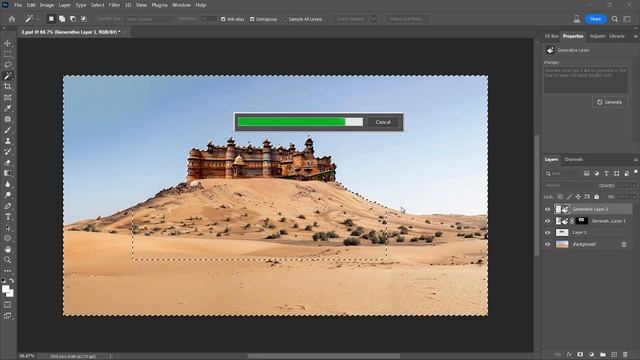Hide Layer 1 visibility eye

click(x=548, y=233)
